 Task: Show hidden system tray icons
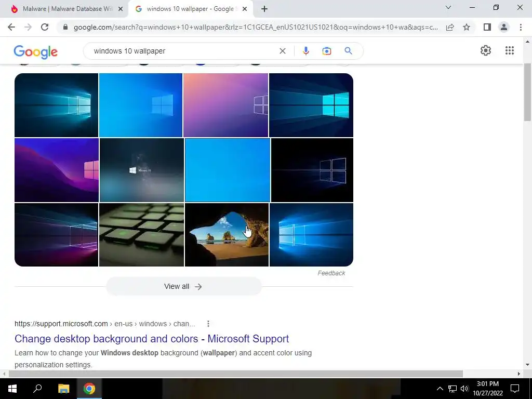440,389
